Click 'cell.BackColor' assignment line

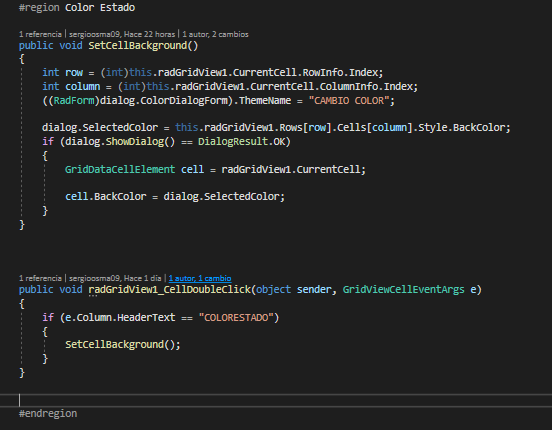175,197
